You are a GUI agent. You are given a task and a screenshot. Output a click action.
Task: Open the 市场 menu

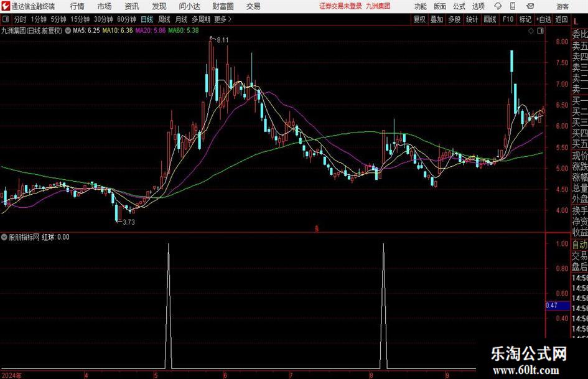(x=105, y=6)
